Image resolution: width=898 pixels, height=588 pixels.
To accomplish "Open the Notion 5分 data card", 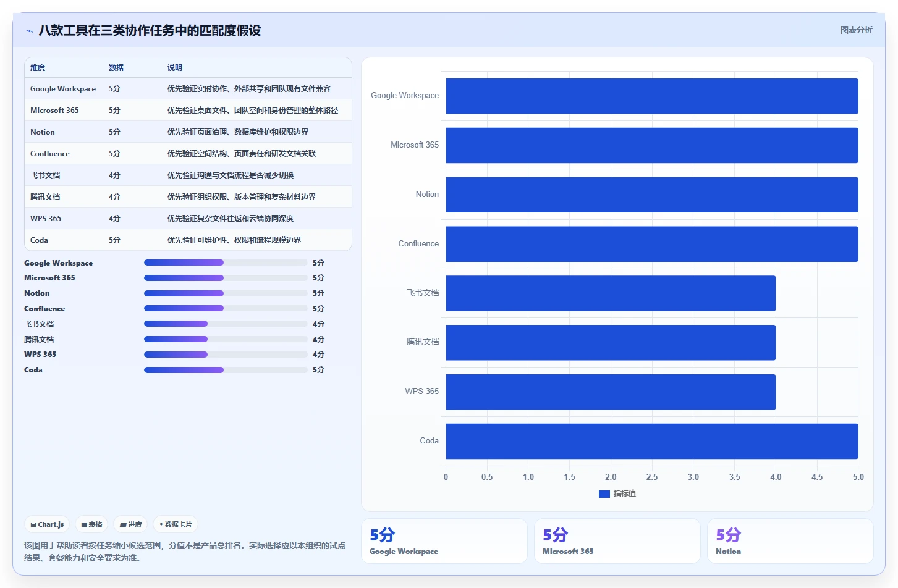I will coord(790,541).
